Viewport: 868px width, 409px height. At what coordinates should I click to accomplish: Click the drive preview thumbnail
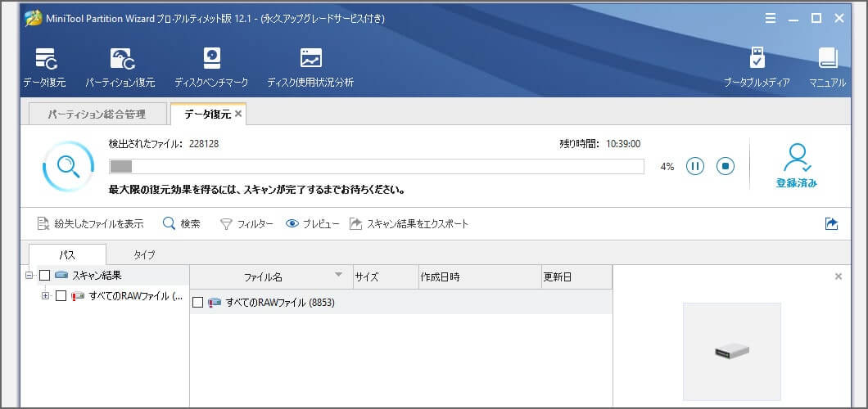(x=732, y=351)
